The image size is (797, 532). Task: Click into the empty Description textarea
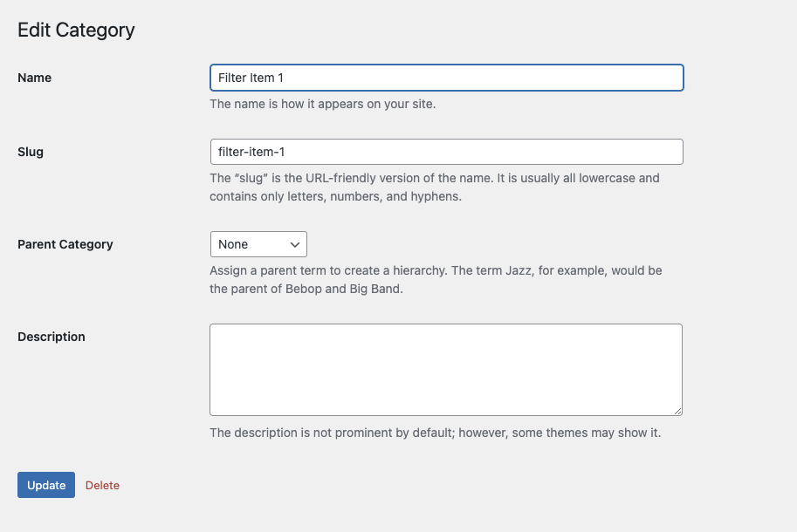tap(446, 370)
